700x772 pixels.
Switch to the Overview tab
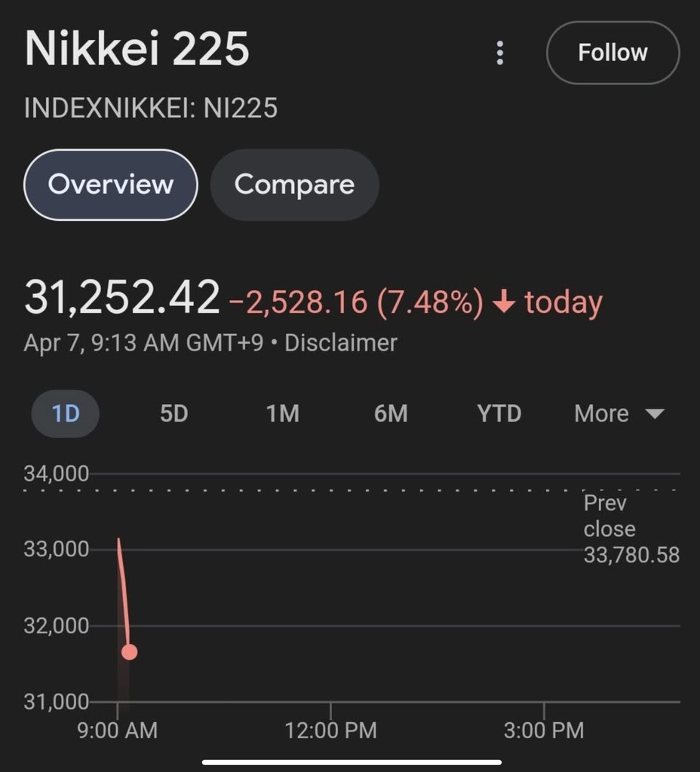pos(110,185)
